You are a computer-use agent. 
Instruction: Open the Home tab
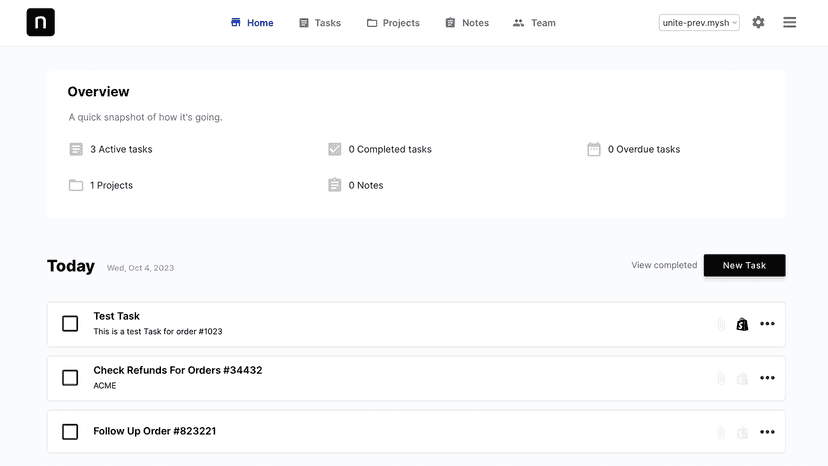[x=252, y=23]
